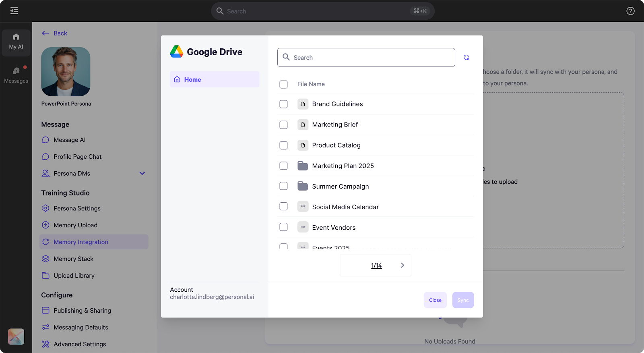Open Persona DMs item
Image resolution: width=644 pixels, height=353 pixels.
(x=72, y=174)
